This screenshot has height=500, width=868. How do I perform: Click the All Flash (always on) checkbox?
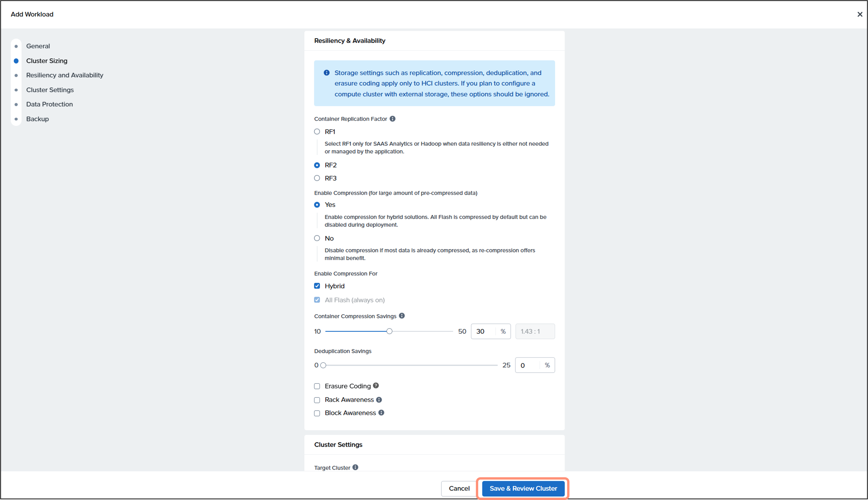click(x=317, y=300)
